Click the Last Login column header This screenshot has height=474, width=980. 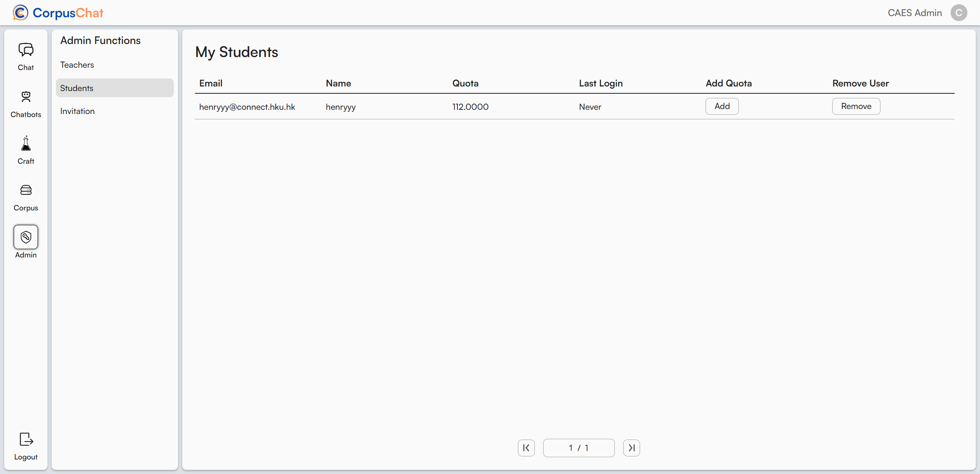(600, 83)
